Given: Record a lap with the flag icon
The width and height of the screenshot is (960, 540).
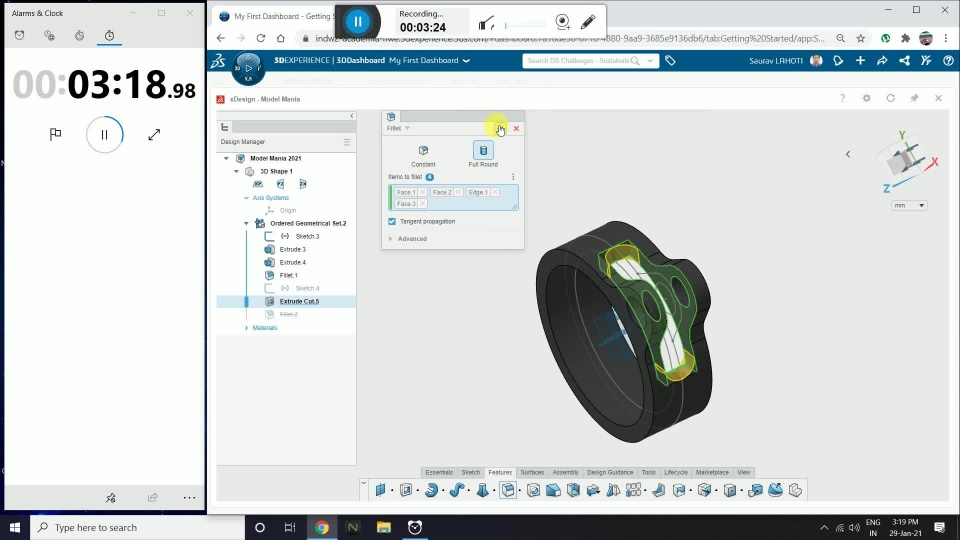Looking at the screenshot, I should tap(55, 134).
